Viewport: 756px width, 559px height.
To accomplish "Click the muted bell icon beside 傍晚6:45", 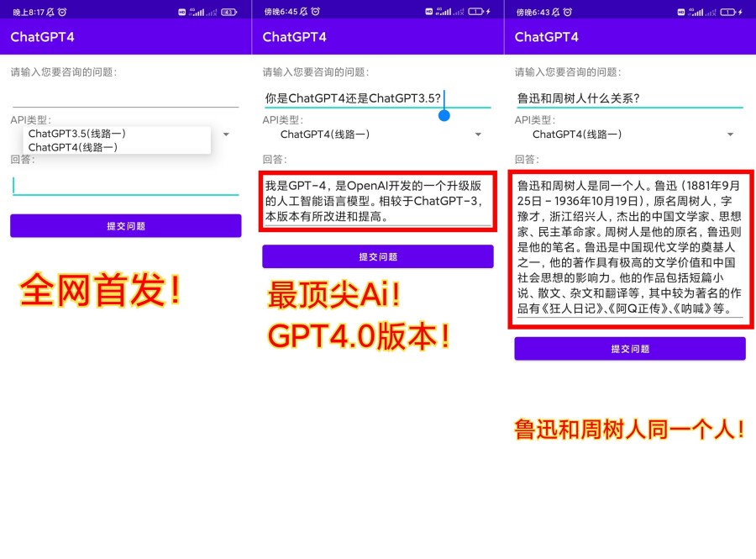I will pos(302,12).
